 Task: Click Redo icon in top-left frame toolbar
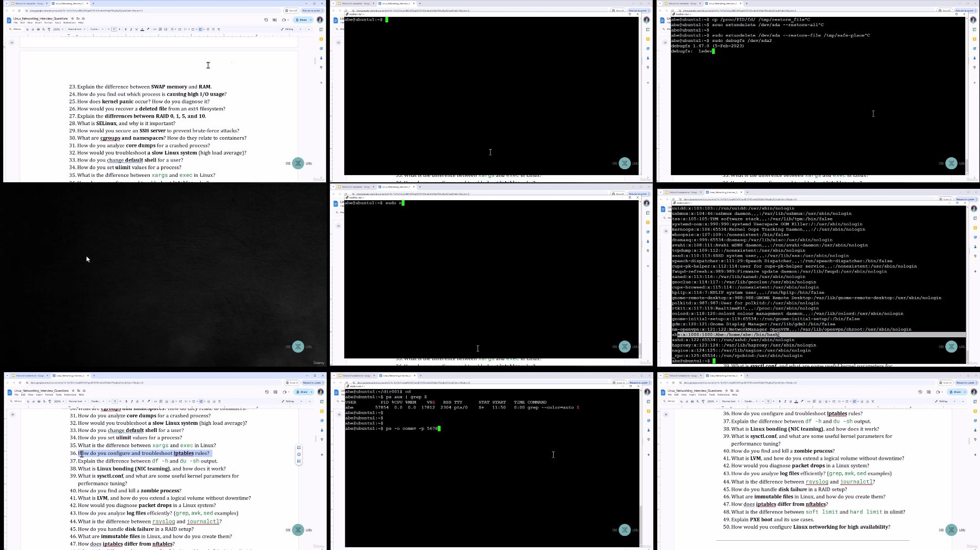[x=33, y=29]
